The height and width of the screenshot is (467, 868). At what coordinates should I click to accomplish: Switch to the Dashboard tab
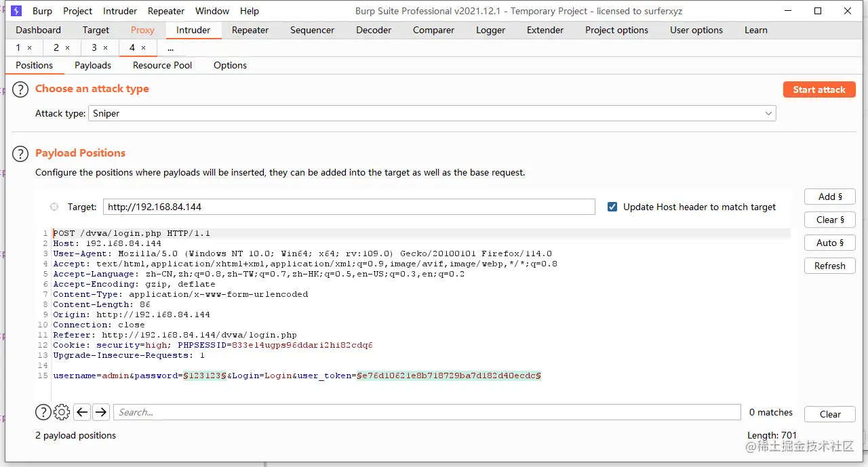(x=38, y=30)
